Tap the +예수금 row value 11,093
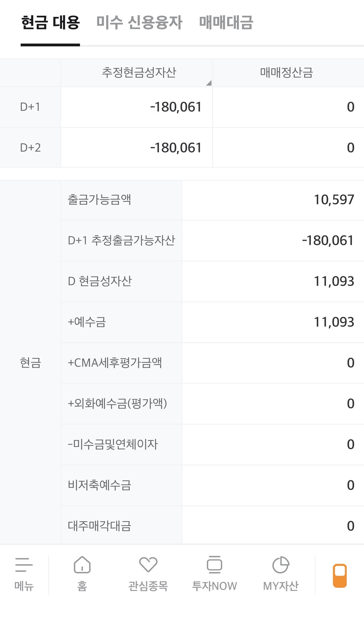This screenshot has width=364, height=637. coord(334,322)
